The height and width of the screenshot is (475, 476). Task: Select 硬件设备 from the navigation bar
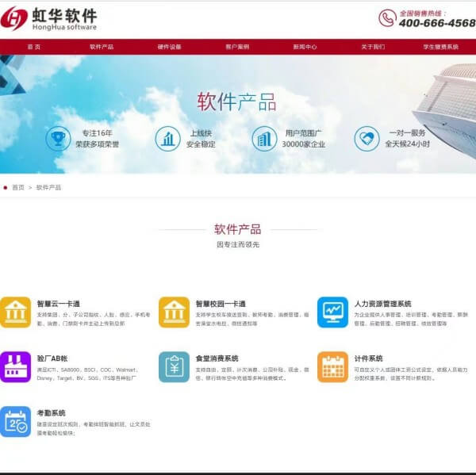169,47
